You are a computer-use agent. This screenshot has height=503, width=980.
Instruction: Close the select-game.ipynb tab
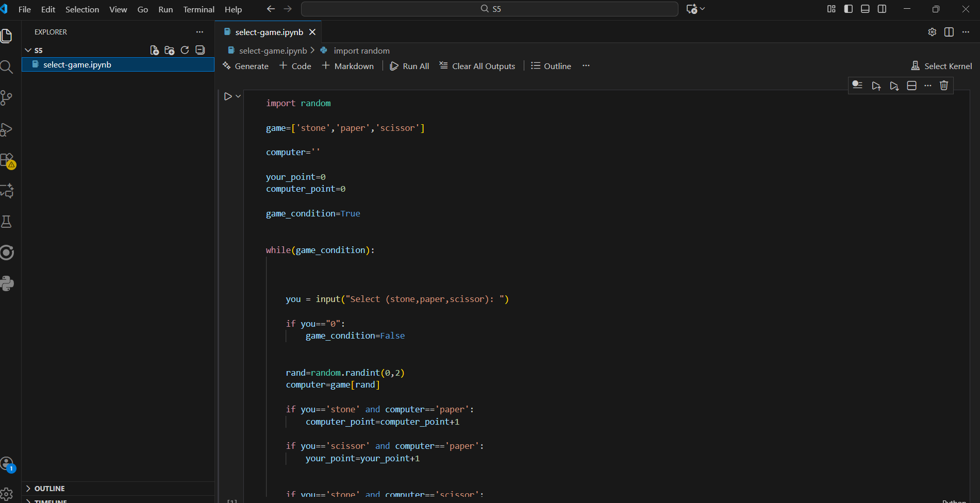(x=312, y=32)
